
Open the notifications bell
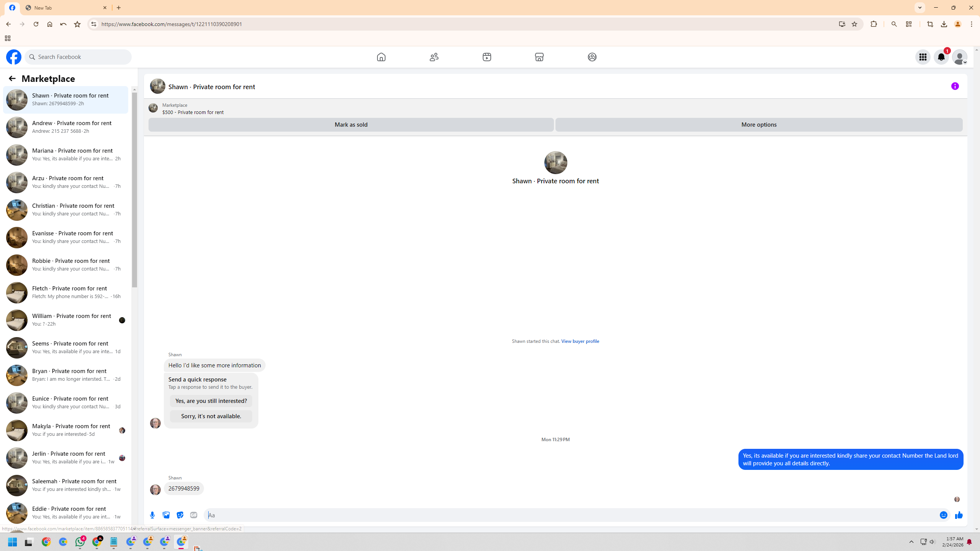941,57
